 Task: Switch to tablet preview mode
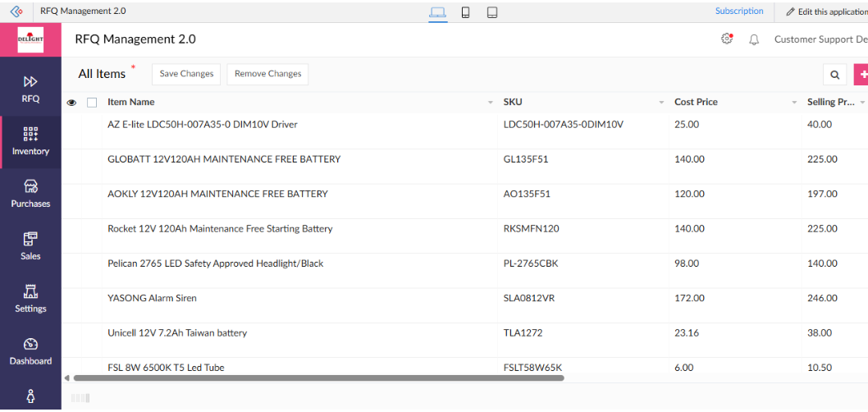pyautogui.click(x=492, y=12)
